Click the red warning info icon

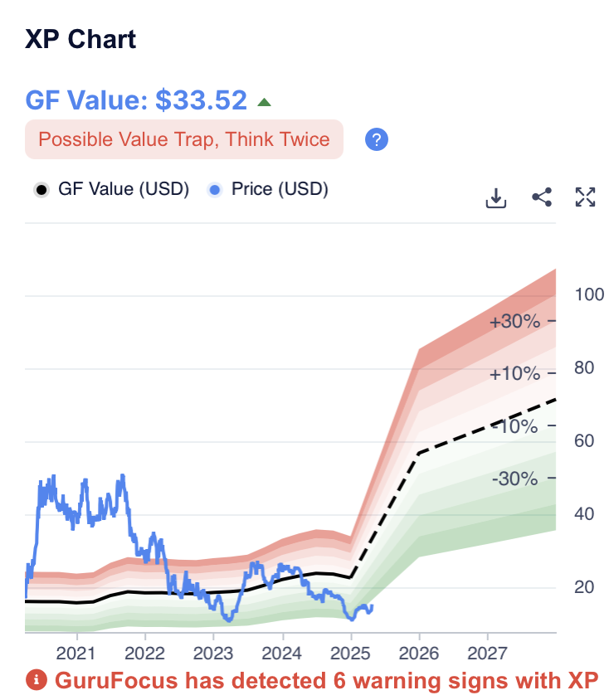pos(37,681)
